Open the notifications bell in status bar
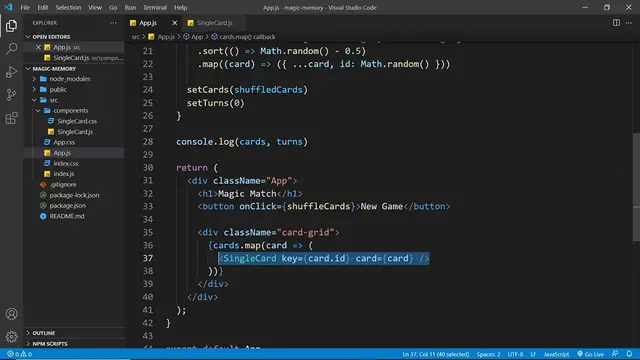 coord(629,354)
